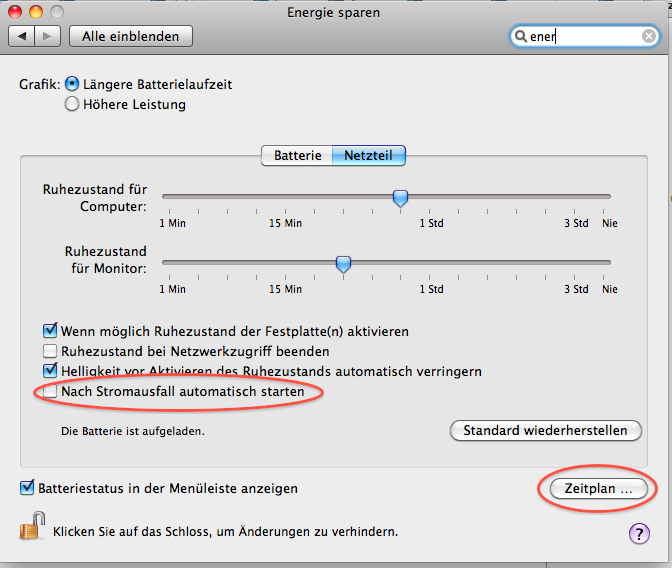Click Alle einblenden button

click(130, 36)
